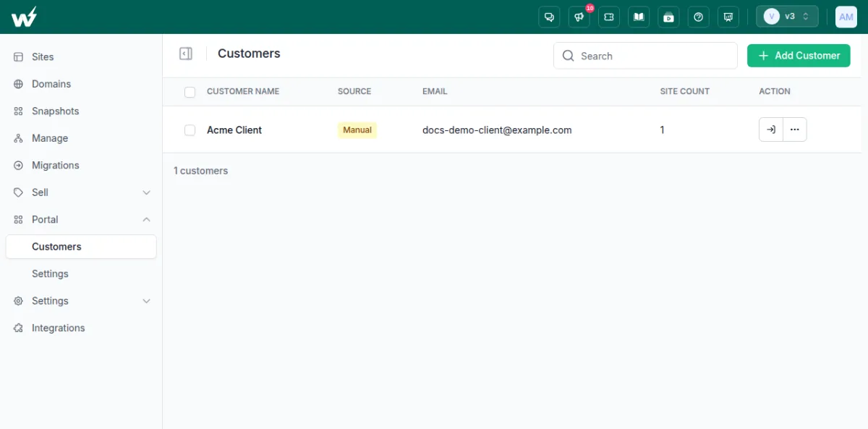
Task: Open the AM user avatar menu
Action: pos(846,17)
